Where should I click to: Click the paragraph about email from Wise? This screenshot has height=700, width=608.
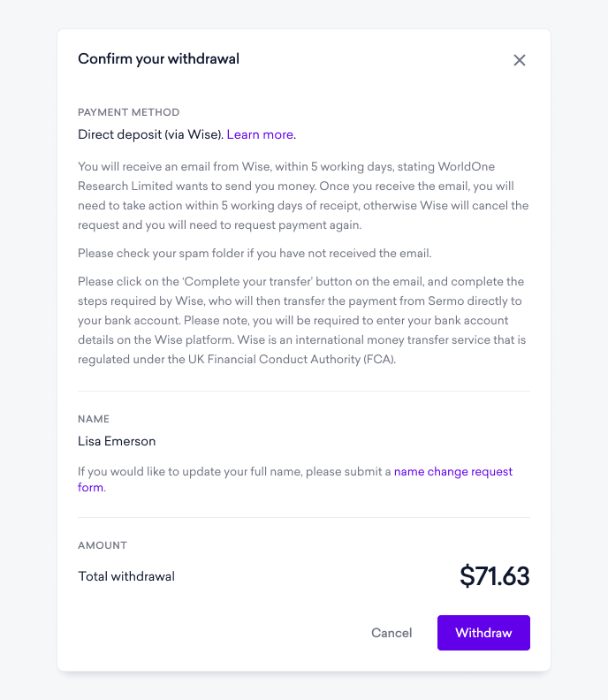303,195
